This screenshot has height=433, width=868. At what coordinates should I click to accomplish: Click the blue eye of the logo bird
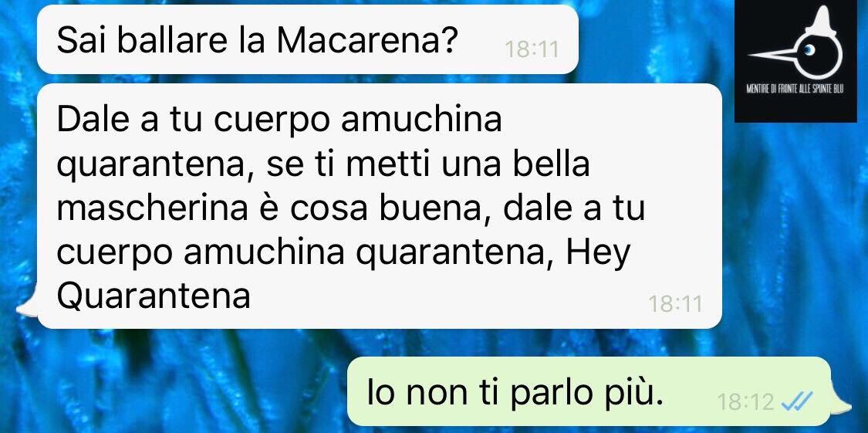click(x=809, y=50)
